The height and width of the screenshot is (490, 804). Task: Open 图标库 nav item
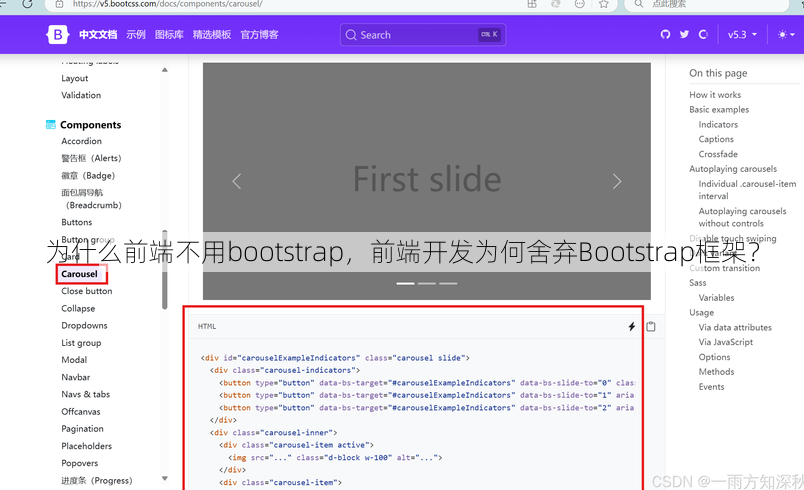click(169, 35)
